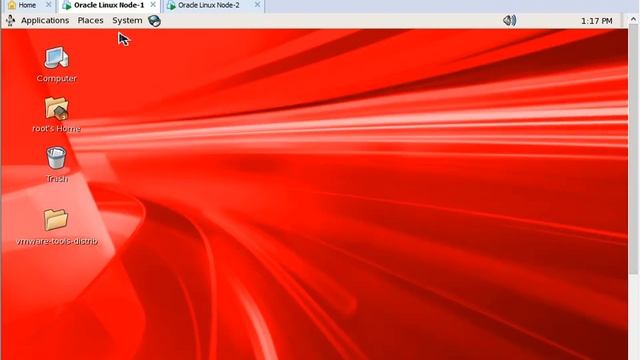The height and width of the screenshot is (360, 640).
Task: Open the Places menu
Action: (x=90, y=20)
